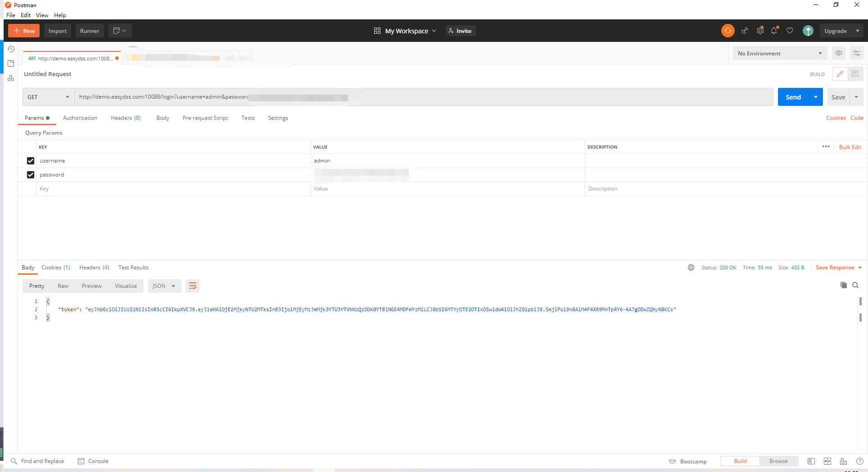Screen dimensions: 868x472
Task: Switch to the request Headers (8) tab
Action: pyautogui.click(x=126, y=118)
